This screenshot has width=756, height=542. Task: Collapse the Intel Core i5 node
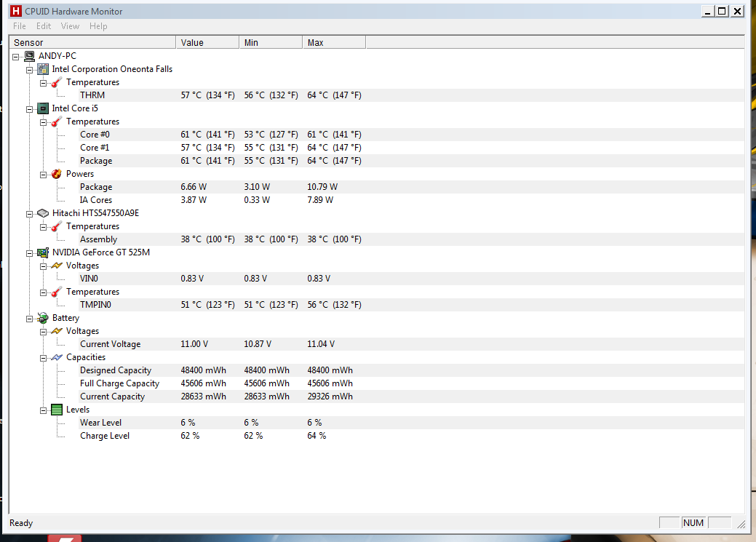[x=29, y=109]
